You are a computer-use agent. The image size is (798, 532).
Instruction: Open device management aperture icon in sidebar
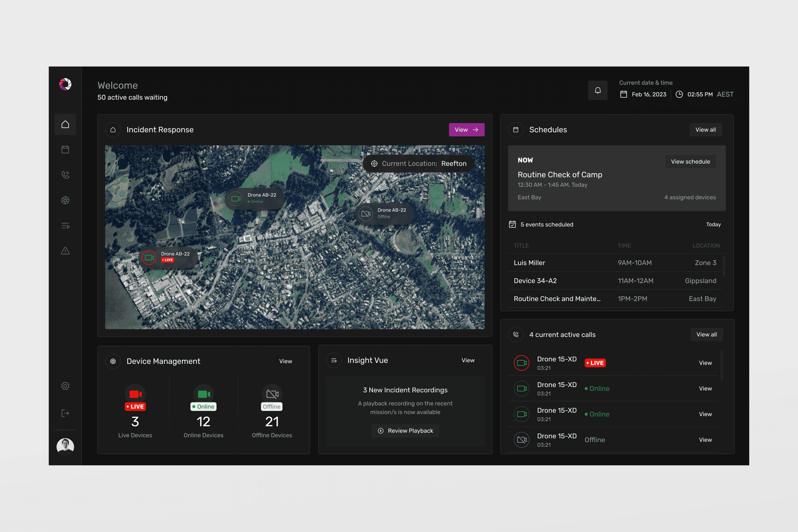point(65,200)
